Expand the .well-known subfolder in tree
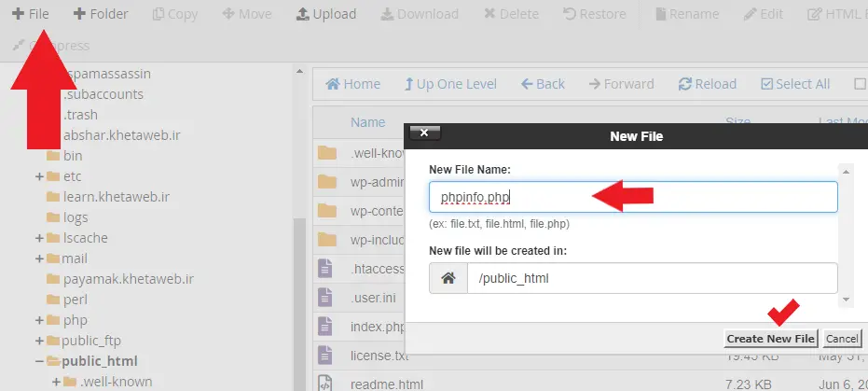Image resolution: width=868 pixels, height=391 pixels. [56, 382]
